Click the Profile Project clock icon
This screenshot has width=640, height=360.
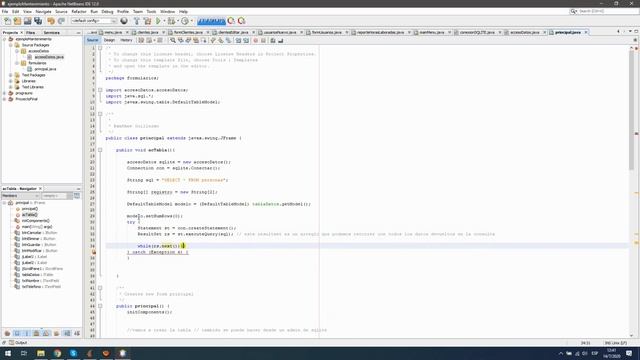pos(185,21)
